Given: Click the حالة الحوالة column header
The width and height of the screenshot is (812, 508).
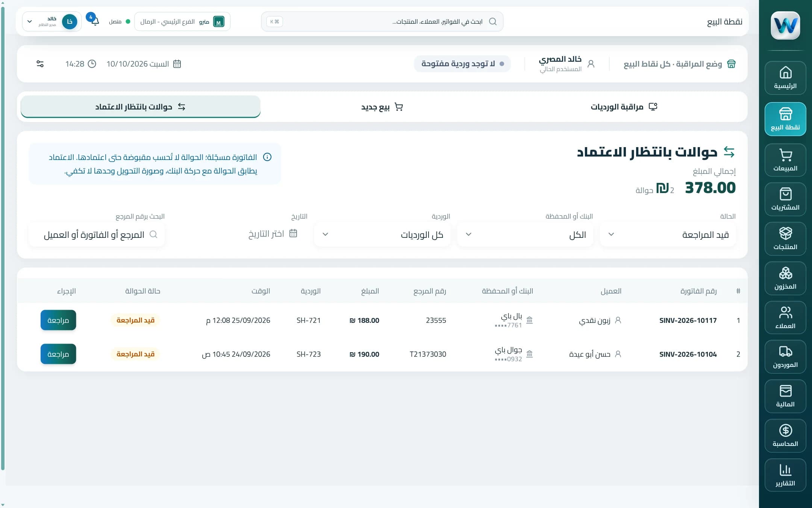Looking at the screenshot, I should pyautogui.click(x=142, y=291).
